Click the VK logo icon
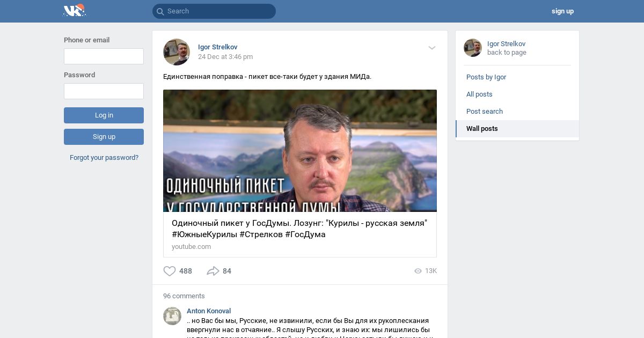 point(74,10)
